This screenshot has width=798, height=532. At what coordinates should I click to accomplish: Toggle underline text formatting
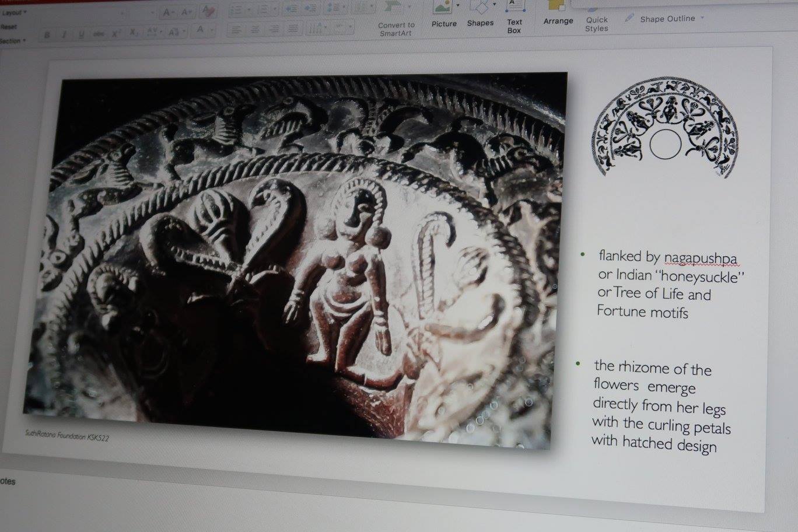(80, 34)
